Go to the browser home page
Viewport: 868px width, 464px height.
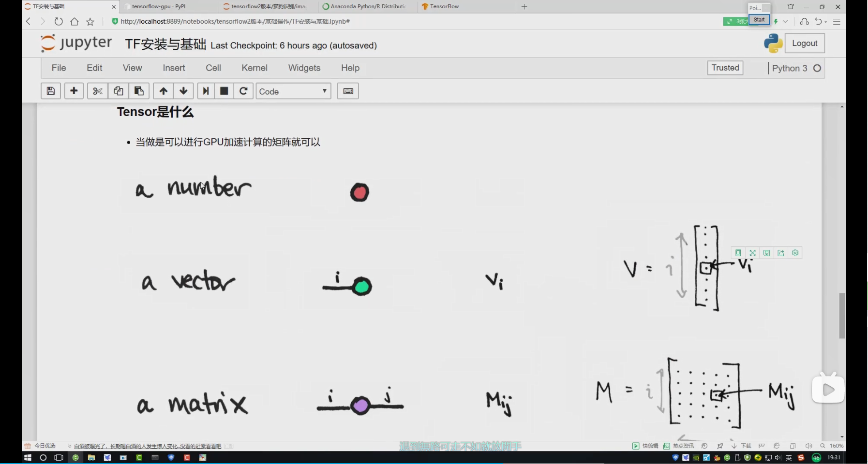point(74,21)
